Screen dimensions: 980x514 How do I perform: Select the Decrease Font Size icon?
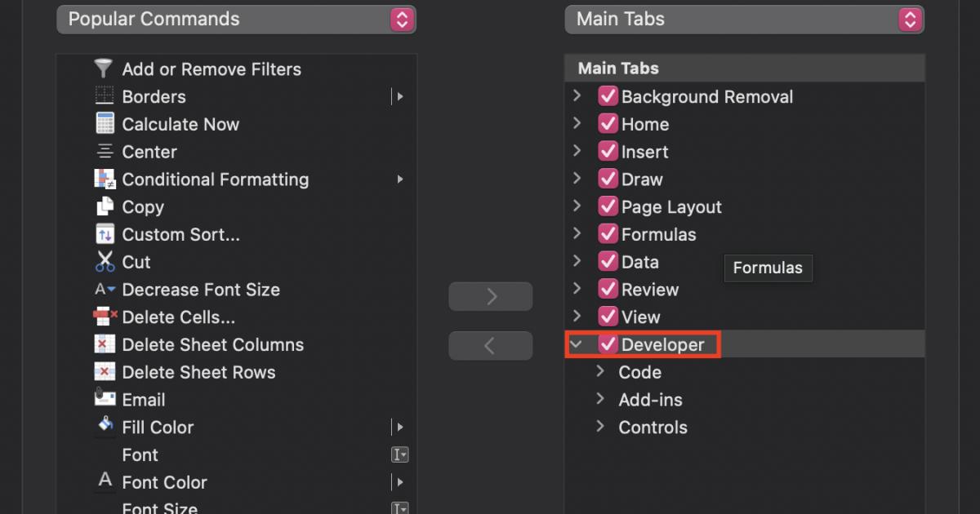pos(104,290)
